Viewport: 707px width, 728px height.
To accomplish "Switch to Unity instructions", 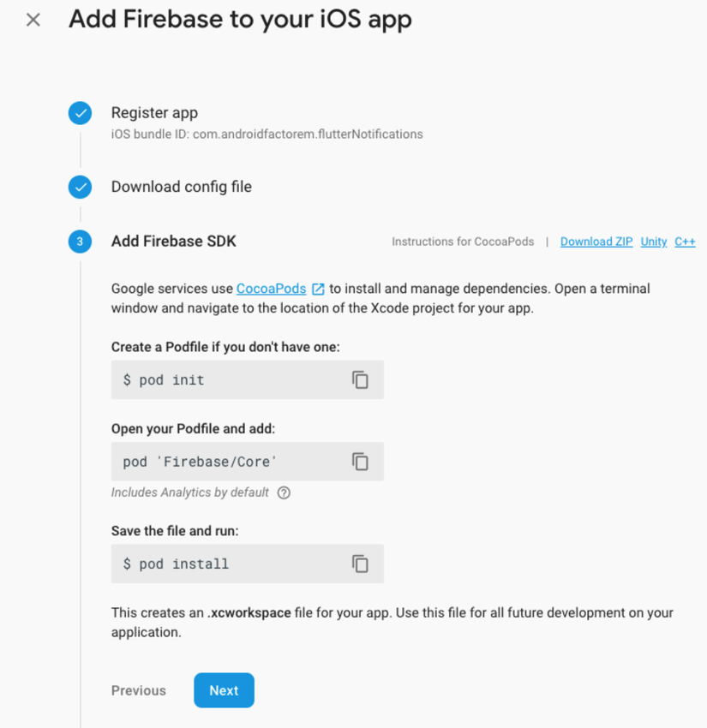I will [653, 242].
